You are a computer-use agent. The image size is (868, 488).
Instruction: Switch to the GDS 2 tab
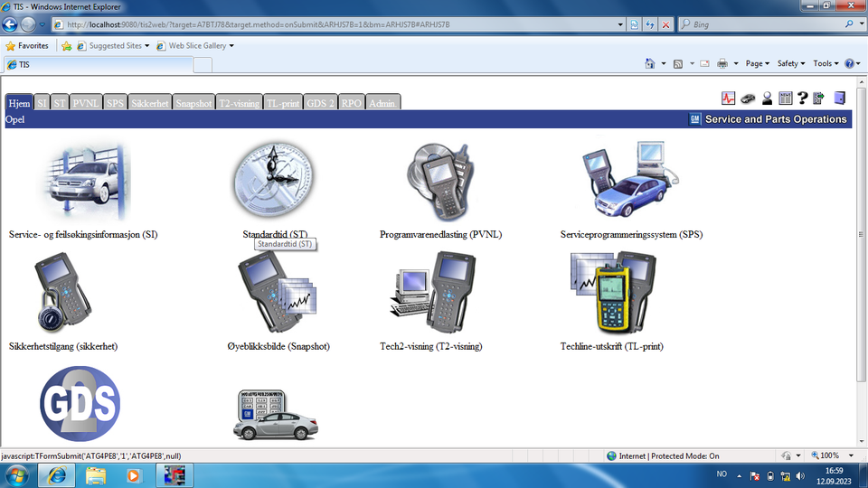pos(320,103)
